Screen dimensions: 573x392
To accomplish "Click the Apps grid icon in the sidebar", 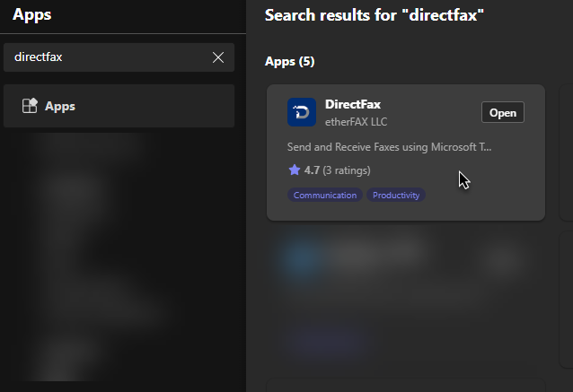I will [x=29, y=106].
